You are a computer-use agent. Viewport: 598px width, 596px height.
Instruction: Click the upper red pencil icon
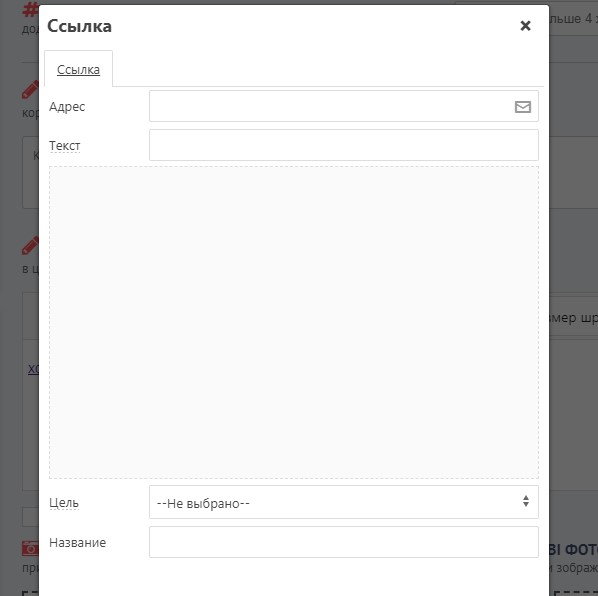click(31, 90)
